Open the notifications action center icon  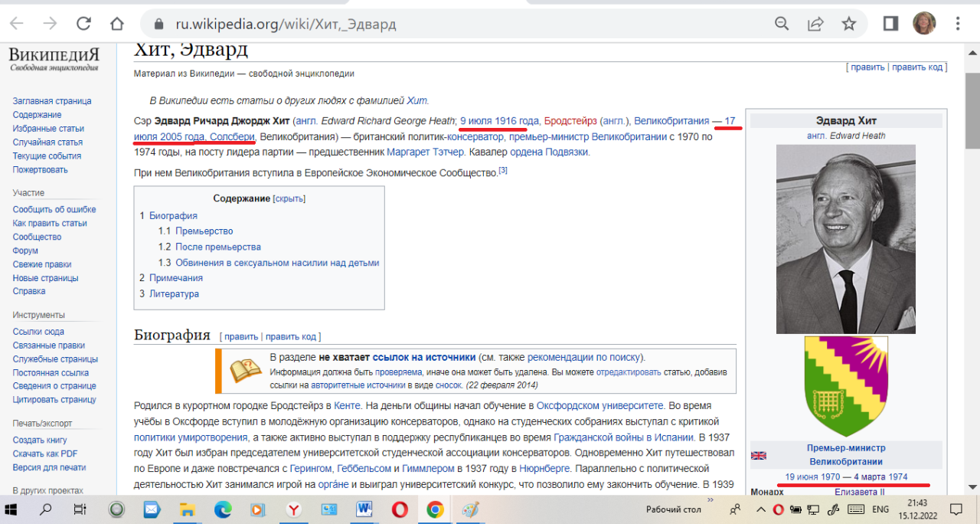click(x=955, y=509)
